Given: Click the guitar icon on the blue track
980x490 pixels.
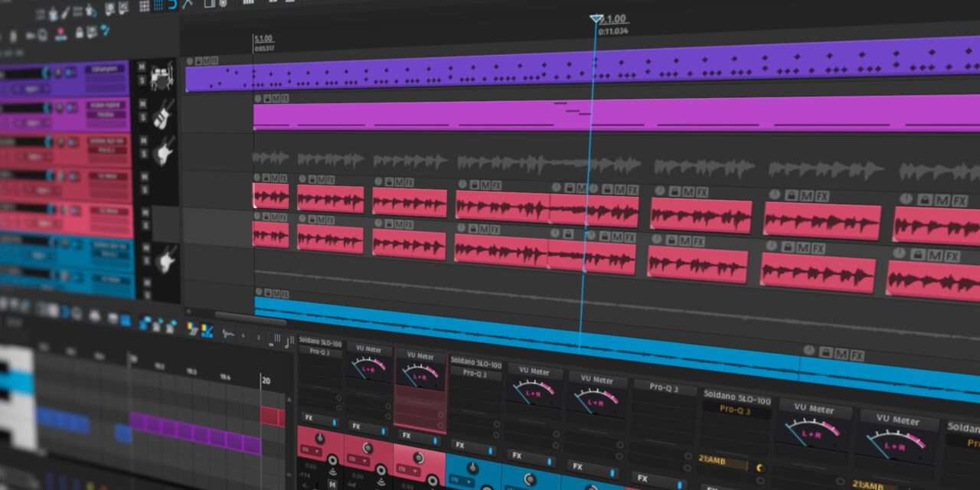Looking at the screenshot, I should click(165, 260).
